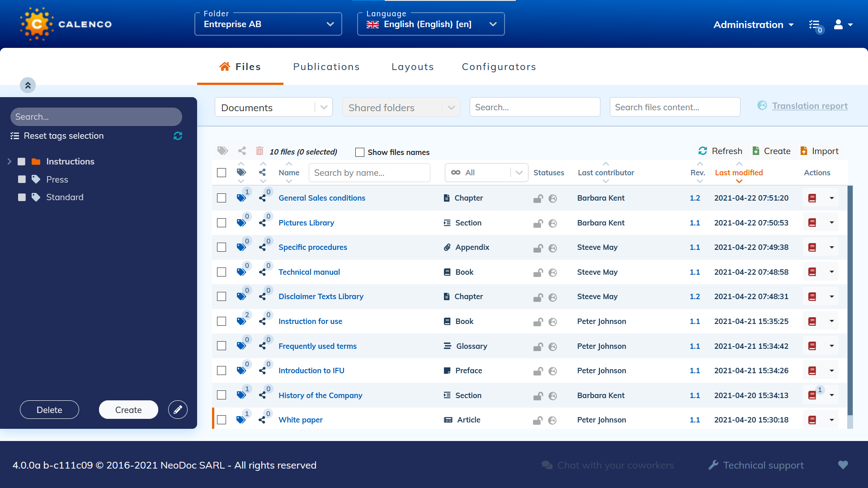
Task: Click the refresh tags icon beside Reset tags selection
Action: 178,136
